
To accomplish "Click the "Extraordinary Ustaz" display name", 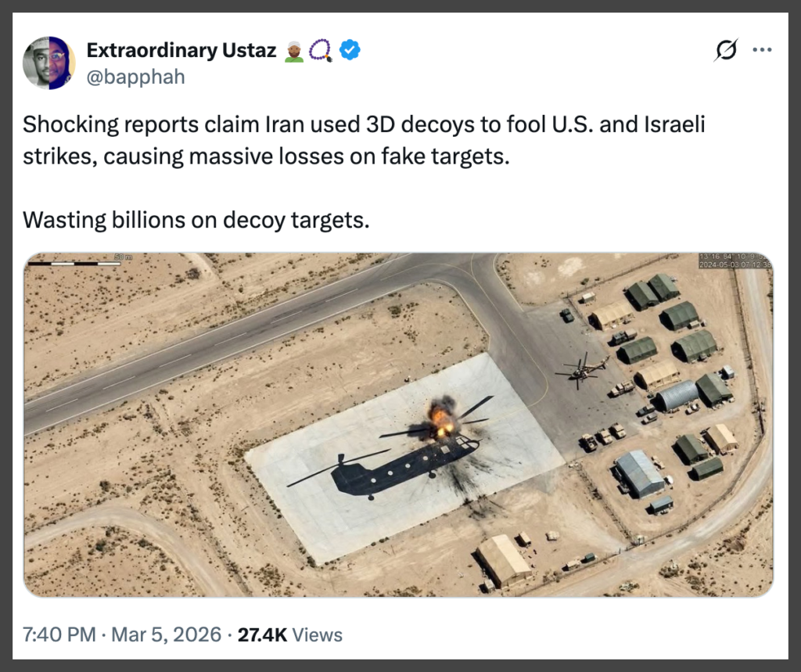I will (x=181, y=51).
